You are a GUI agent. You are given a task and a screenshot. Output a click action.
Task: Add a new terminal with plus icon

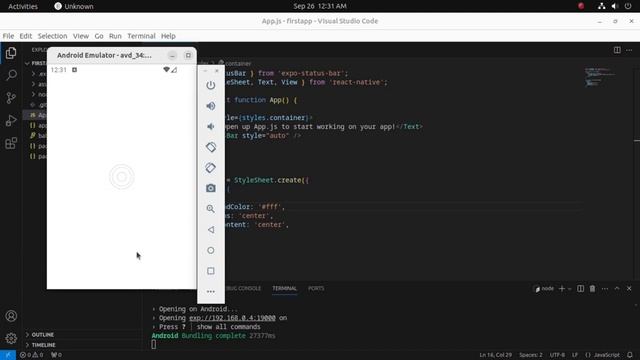[562, 289]
